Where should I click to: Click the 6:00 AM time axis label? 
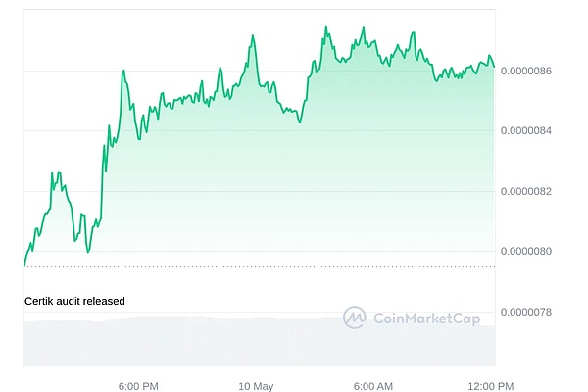click(x=373, y=385)
